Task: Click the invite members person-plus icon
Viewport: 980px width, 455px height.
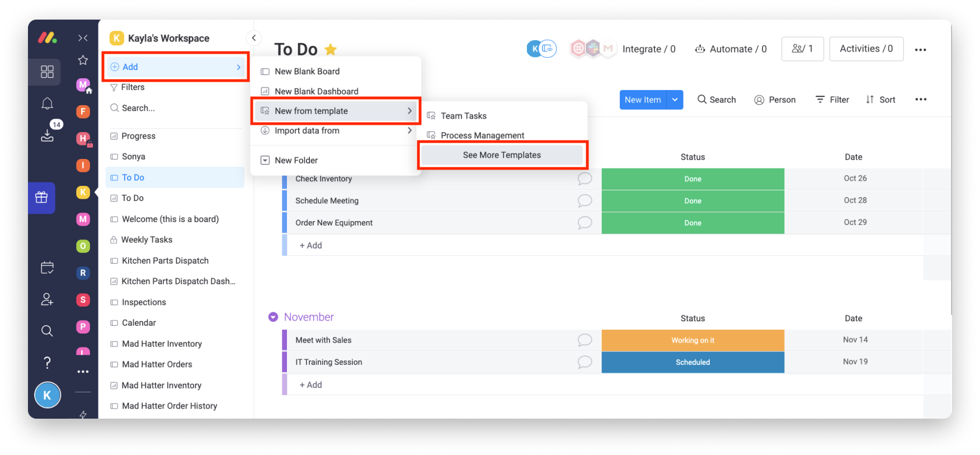Action: click(47, 299)
